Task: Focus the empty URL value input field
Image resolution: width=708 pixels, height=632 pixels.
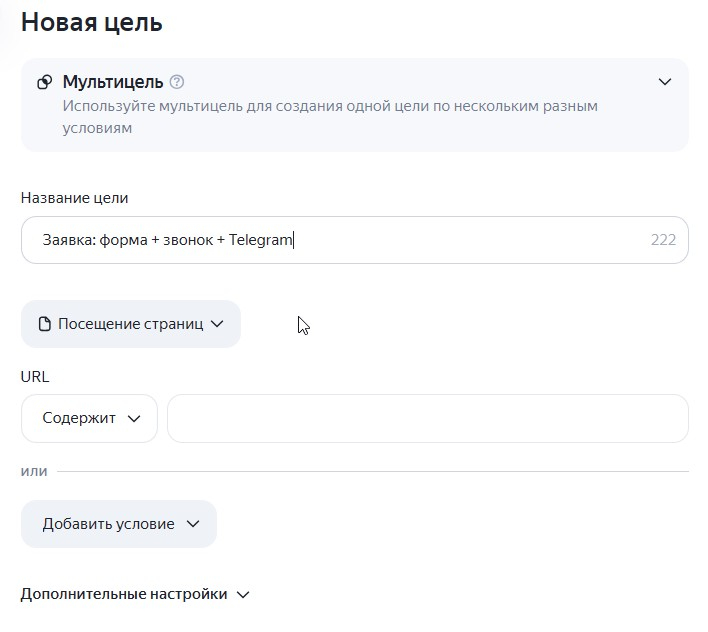Action: pos(428,418)
